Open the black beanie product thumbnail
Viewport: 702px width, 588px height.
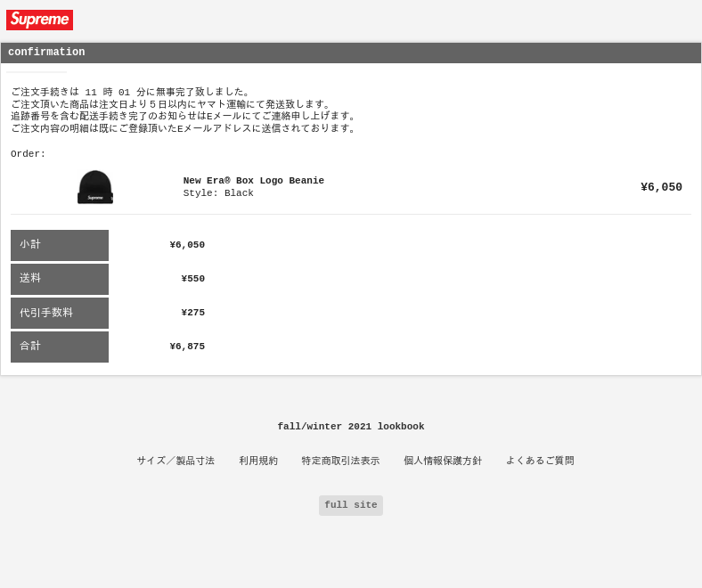[95, 187]
